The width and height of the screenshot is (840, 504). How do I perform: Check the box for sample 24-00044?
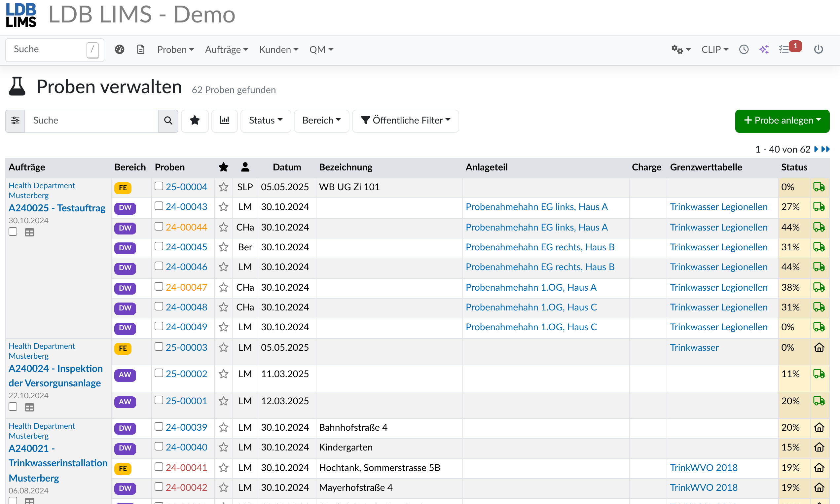click(159, 227)
